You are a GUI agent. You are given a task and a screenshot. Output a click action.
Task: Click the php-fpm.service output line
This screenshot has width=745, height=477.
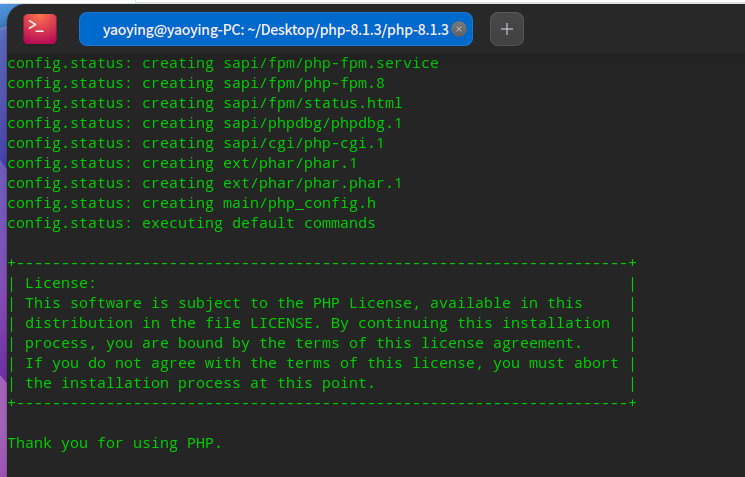(222, 63)
